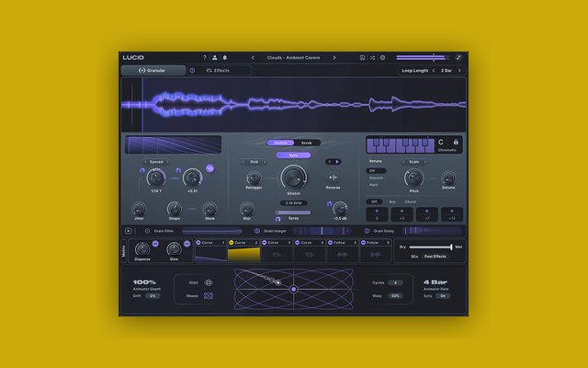Select Follow 5 modulator tab
588x368 pixels.
pyautogui.click(x=343, y=243)
